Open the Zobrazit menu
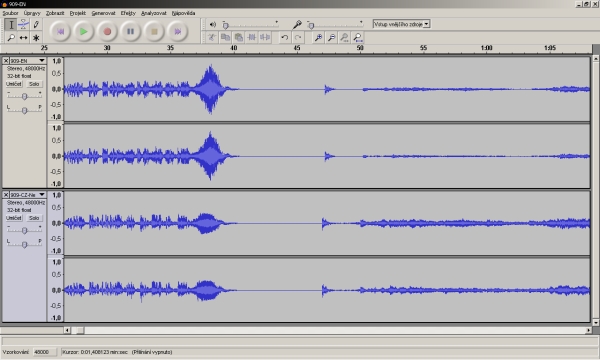Viewport: 600px width, 360px height. (55, 13)
